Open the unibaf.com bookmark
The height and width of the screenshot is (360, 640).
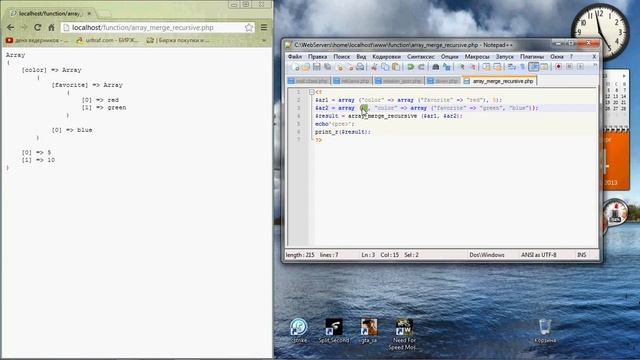point(108,40)
